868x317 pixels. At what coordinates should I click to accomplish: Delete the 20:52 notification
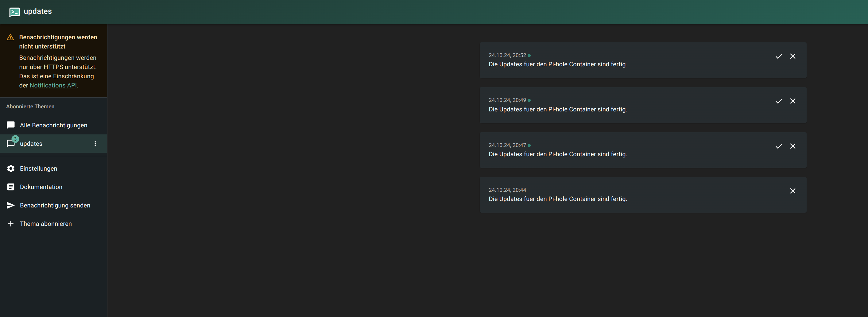792,56
